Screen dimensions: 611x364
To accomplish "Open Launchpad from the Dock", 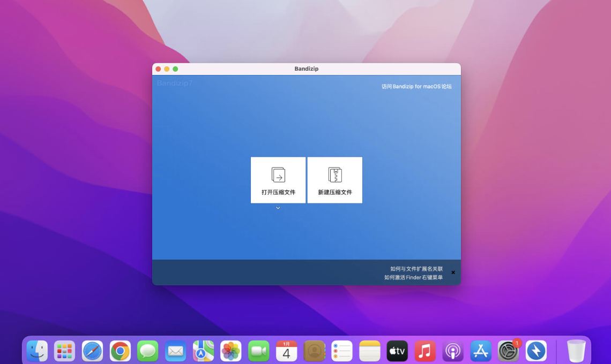I will pos(65,351).
